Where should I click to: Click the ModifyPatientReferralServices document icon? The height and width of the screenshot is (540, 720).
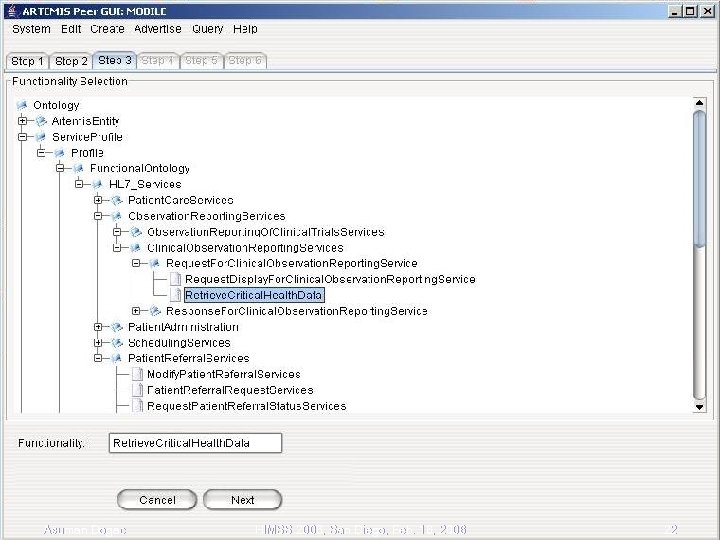(137, 374)
